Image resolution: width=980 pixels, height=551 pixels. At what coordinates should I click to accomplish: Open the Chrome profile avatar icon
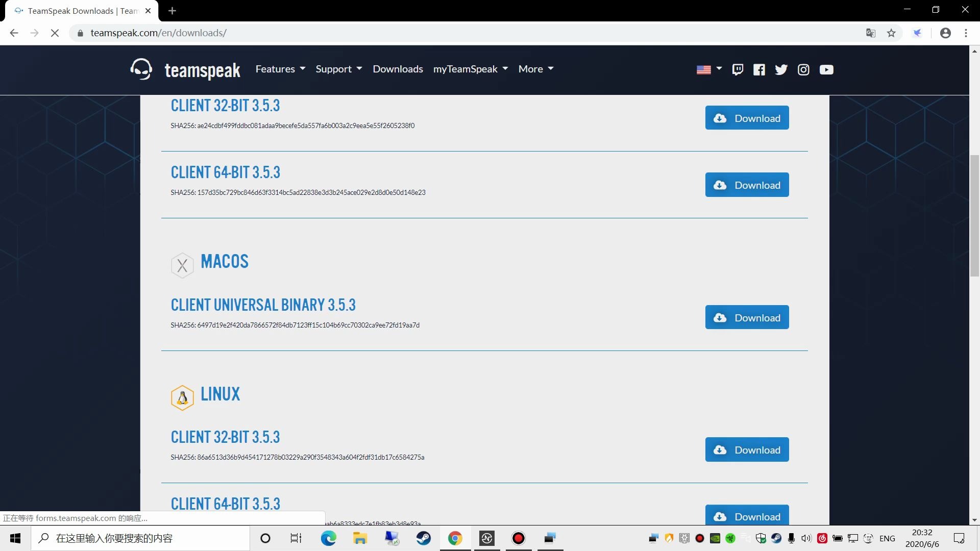click(x=945, y=33)
